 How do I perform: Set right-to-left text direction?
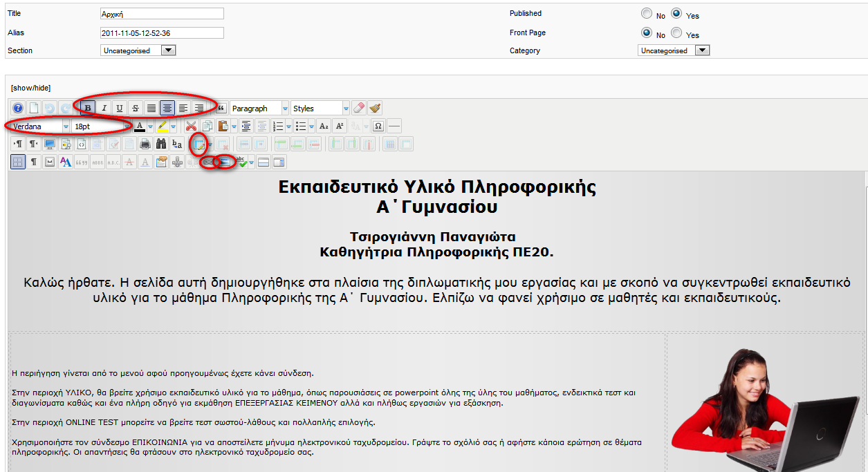34,144
